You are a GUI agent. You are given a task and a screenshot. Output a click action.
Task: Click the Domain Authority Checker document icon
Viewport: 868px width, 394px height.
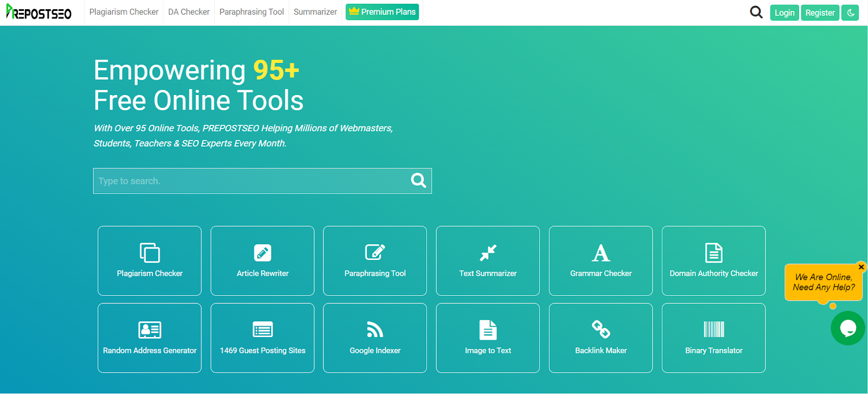(714, 253)
